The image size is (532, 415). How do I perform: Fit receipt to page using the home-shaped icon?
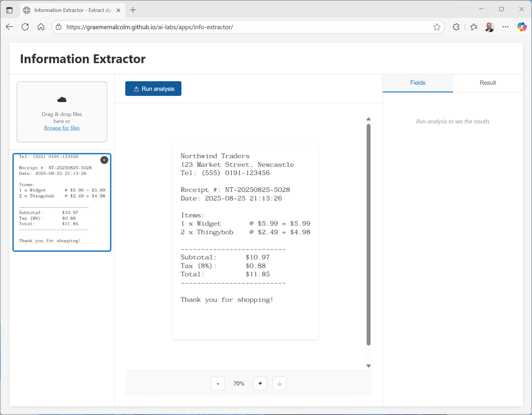(279, 383)
